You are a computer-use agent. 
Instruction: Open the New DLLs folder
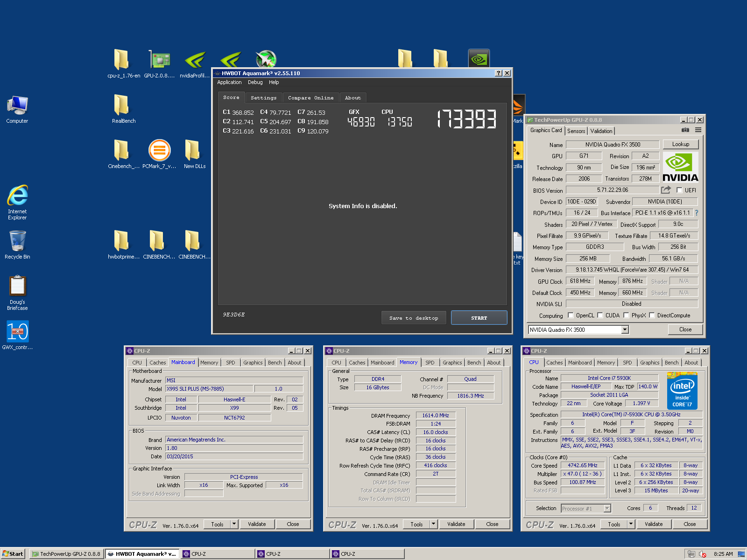[x=195, y=154]
